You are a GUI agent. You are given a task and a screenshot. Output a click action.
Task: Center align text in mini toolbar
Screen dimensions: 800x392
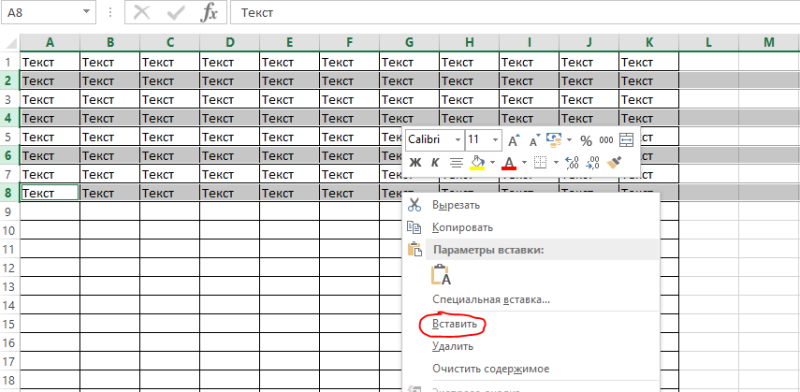coord(456,163)
